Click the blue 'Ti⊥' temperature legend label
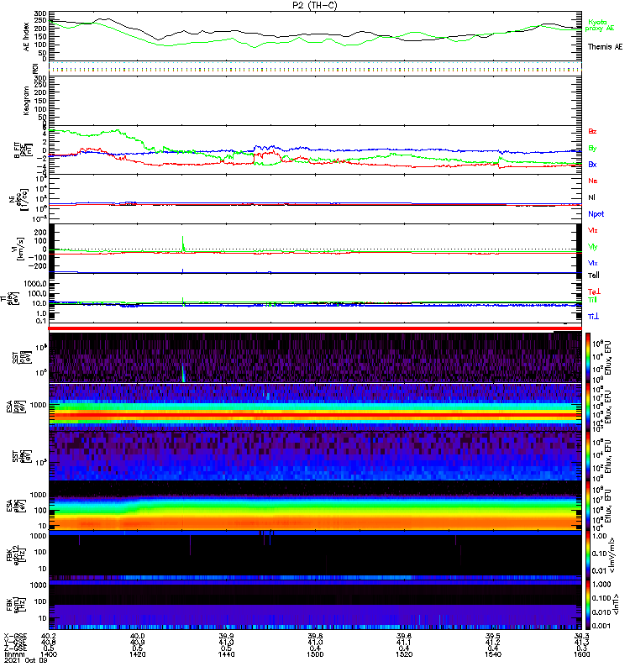630x672 pixels. [x=594, y=317]
